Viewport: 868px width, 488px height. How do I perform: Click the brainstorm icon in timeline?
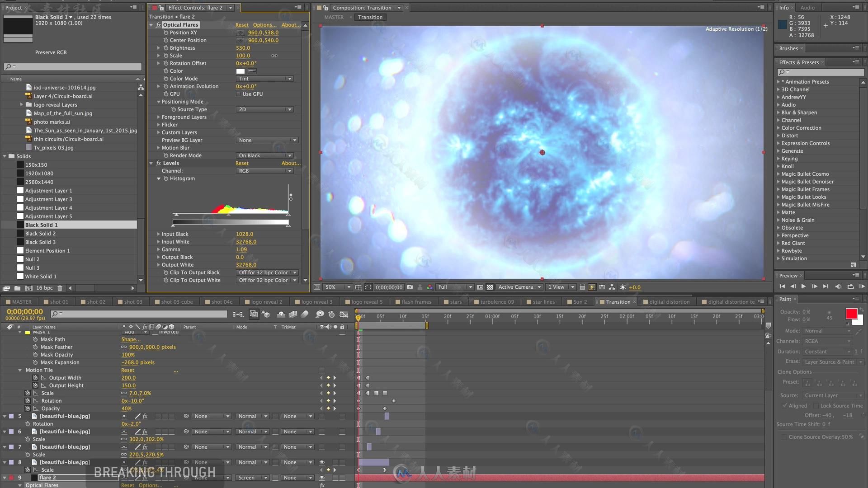tap(320, 314)
